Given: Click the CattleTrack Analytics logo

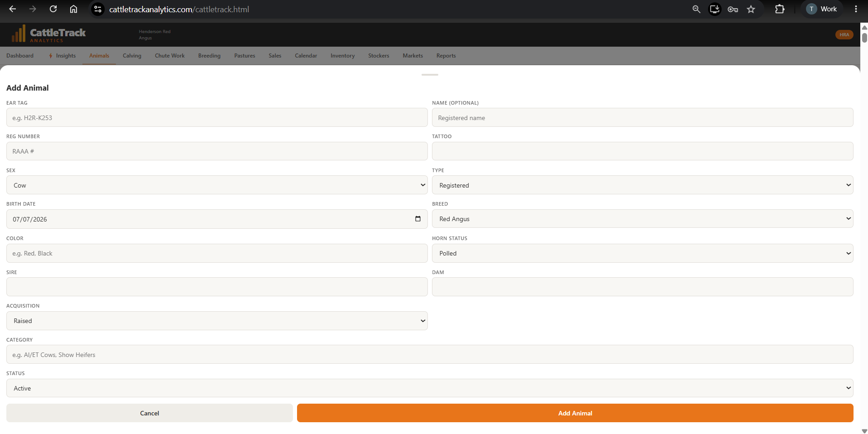Looking at the screenshot, I should 48,34.
